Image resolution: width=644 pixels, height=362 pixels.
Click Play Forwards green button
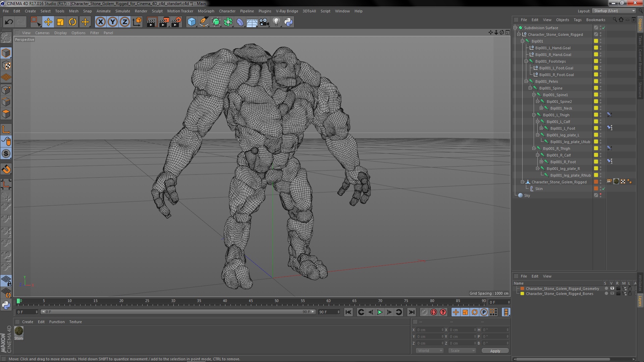[x=380, y=312]
